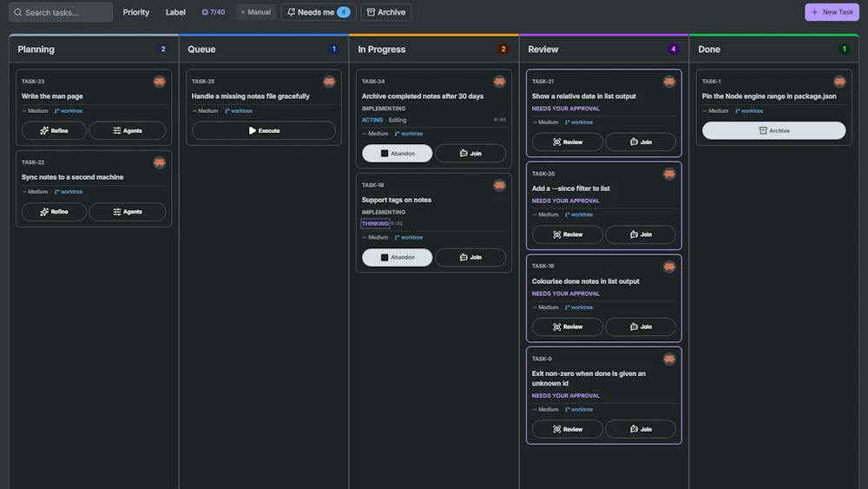Create a New Task
The height and width of the screenshot is (489, 868).
pyautogui.click(x=832, y=12)
